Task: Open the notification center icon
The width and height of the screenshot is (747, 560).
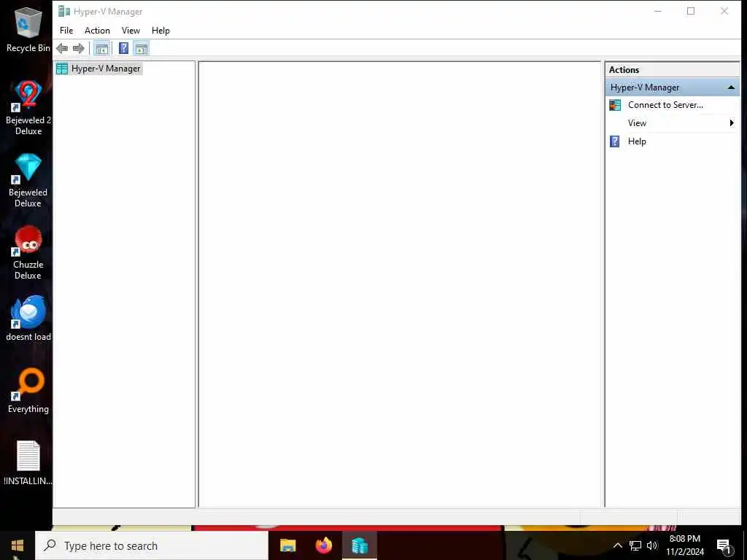Action: click(x=724, y=545)
